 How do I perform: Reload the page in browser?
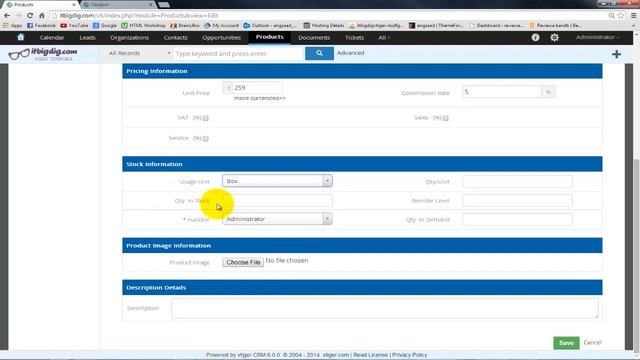30,16
